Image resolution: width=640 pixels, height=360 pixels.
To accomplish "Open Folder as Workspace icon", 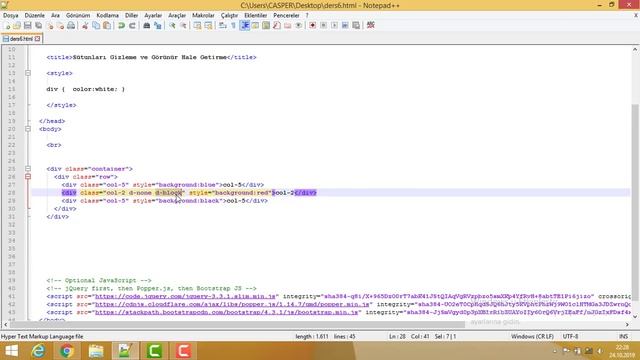I will click(288, 25).
